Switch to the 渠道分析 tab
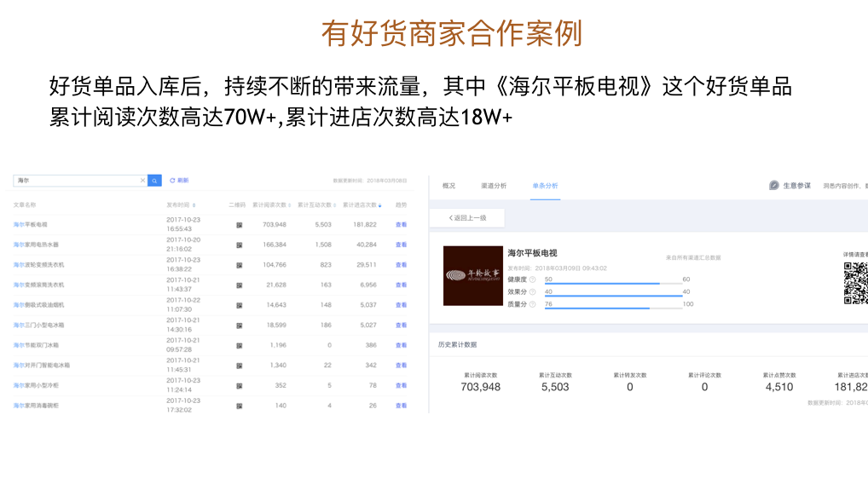This screenshot has height=484, width=868. (x=494, y=186)
